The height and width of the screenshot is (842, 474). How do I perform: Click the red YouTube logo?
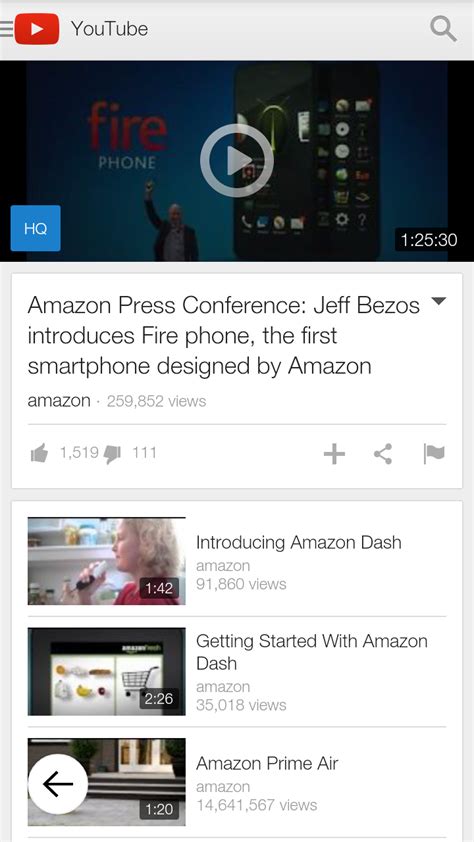click(x=37, y=29)
